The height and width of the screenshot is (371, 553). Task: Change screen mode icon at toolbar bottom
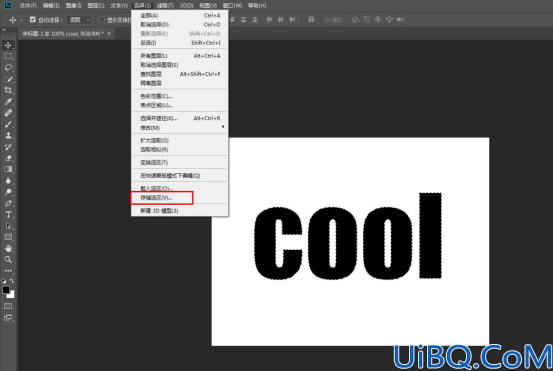click(x=8, y=317)
